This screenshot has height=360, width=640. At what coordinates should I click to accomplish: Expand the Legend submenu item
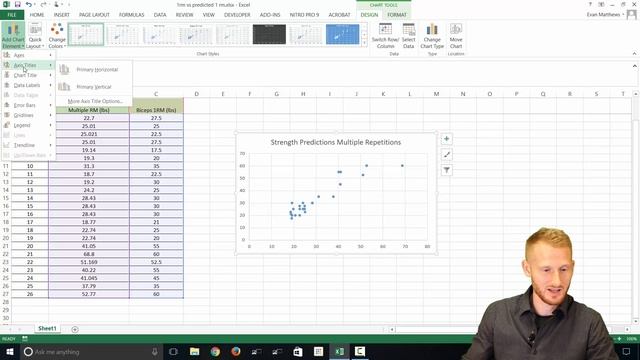coord(28,125)
